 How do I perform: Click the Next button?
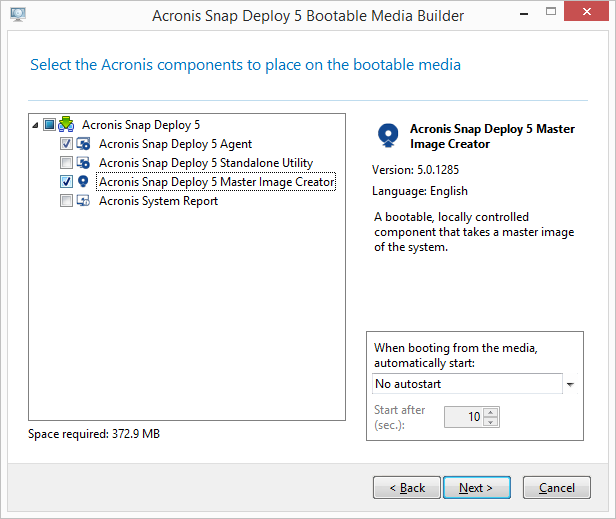pyautogui.click(x=476, y=488)
